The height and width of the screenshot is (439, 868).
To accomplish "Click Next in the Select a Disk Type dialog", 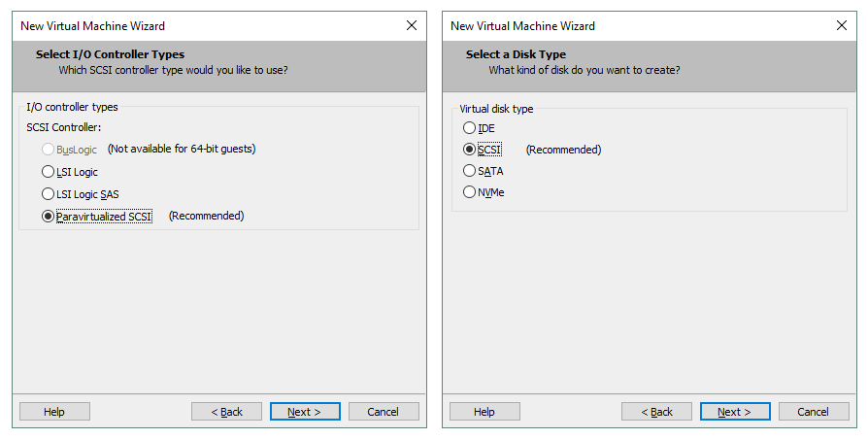I will coord(735,412).
